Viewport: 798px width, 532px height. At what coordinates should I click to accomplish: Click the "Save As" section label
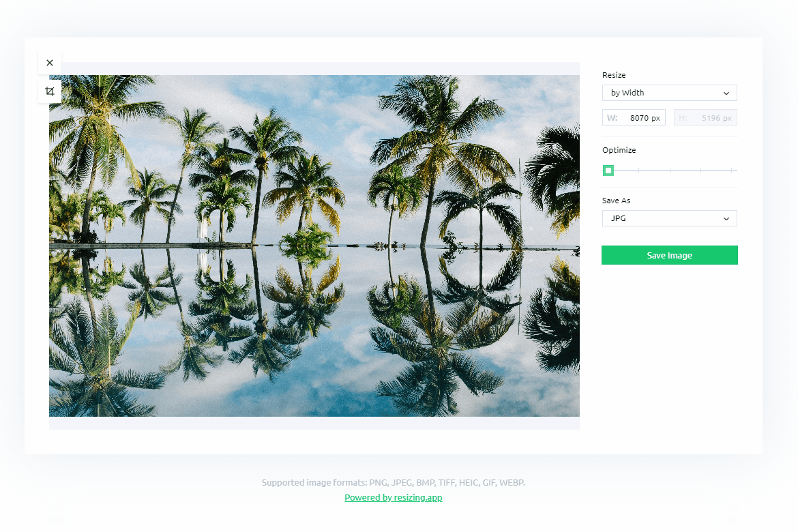coord(616,201)
